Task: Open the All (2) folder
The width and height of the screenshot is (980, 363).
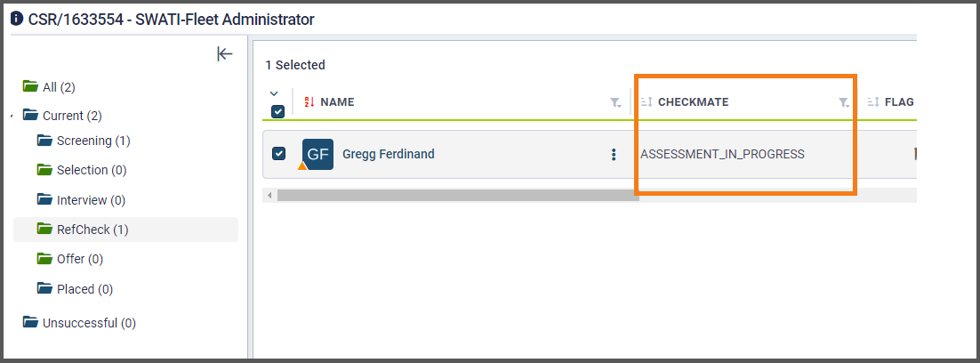Action: tap(49, 87)
